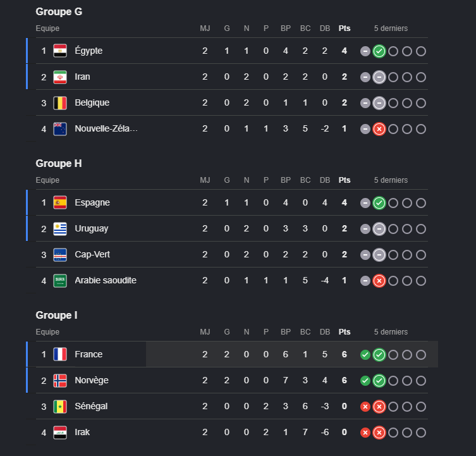Open the Cap-Vert team link
This screenshot has height=456, width=476.
[x=92, y=254]
